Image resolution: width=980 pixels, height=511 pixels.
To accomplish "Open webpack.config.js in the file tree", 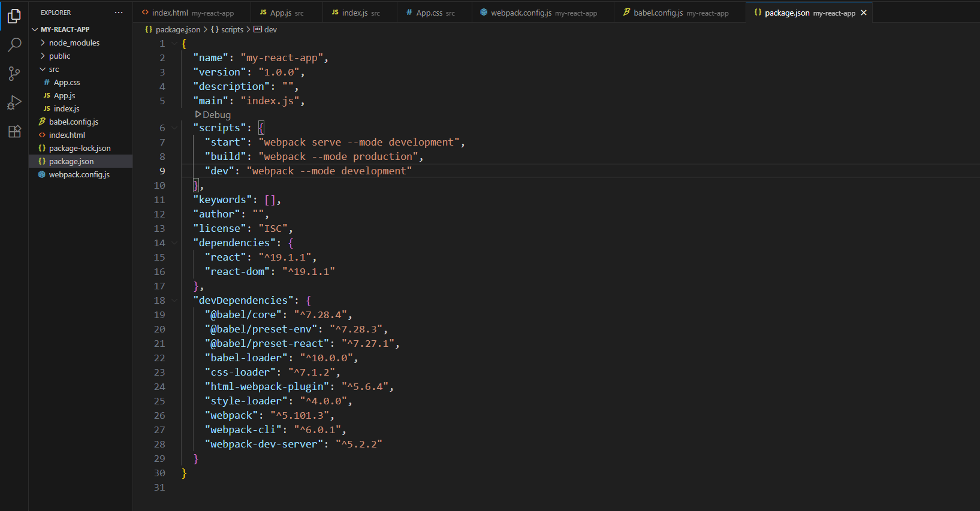I will (80, 174).
